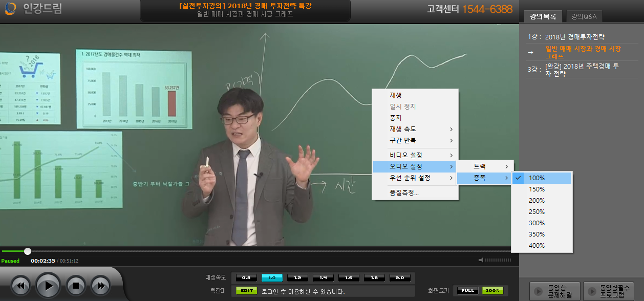Choose 250% amplification
The image size is (644, 301).
(x=542, y=212)
